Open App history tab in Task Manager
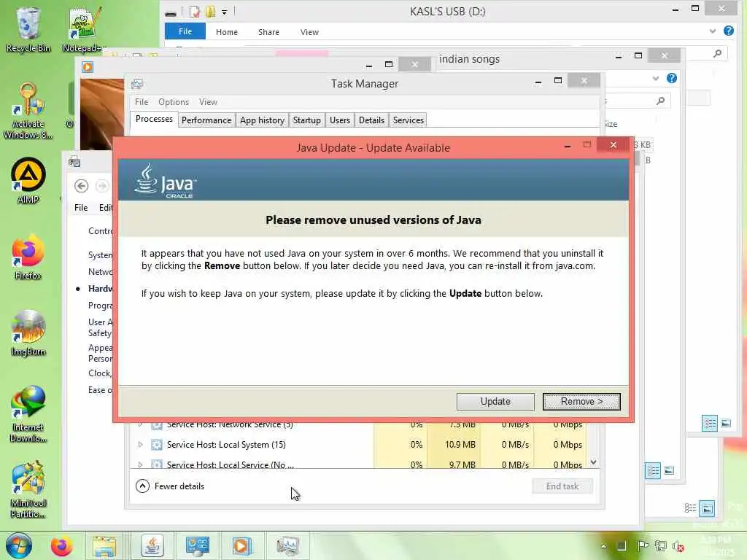The image size is (747, 560). tap(262, 120)
